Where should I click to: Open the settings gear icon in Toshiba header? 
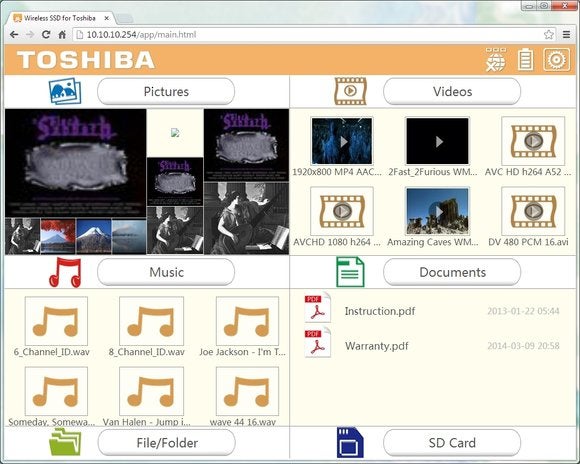tap(556, 60)
